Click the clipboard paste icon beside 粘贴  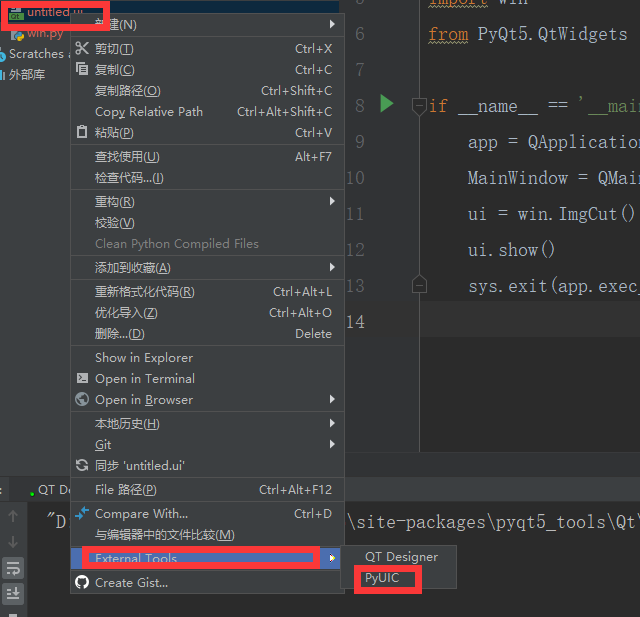(x=83, y=133)
